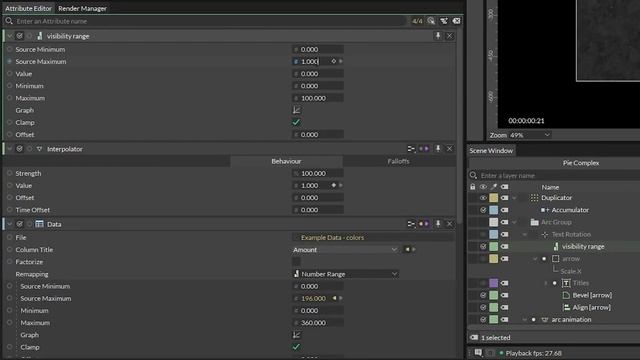Switch to the Render Manager tab
This screenshot has width=640, height=360.
click(x=82, y=8)
